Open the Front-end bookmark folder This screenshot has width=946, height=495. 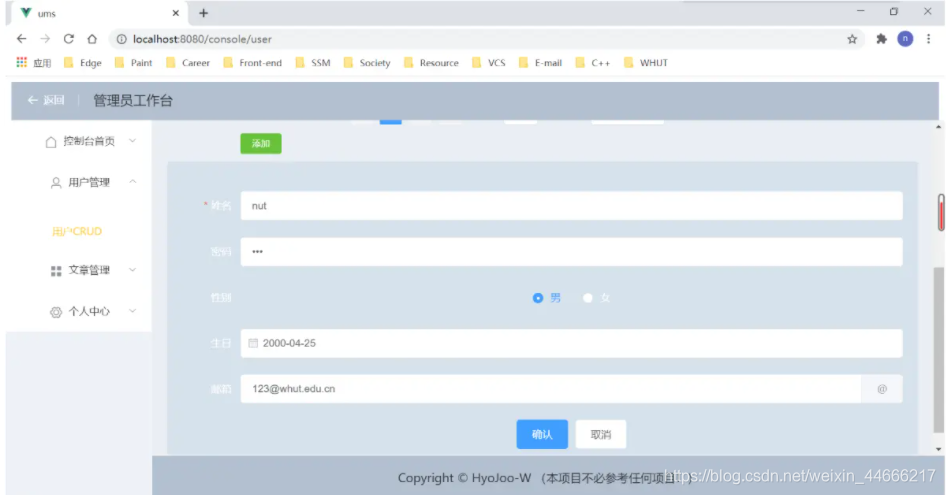tap(252, 62)
